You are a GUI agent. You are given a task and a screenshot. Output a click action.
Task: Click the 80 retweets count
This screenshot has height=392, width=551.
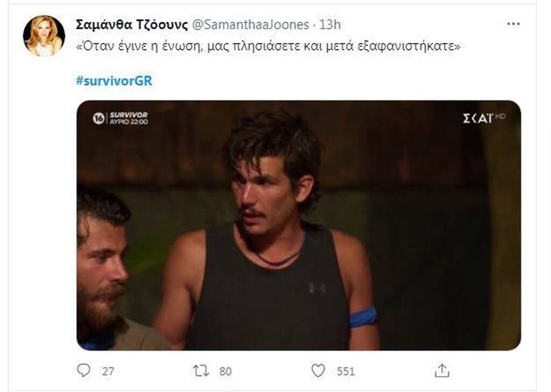[225, 371]
